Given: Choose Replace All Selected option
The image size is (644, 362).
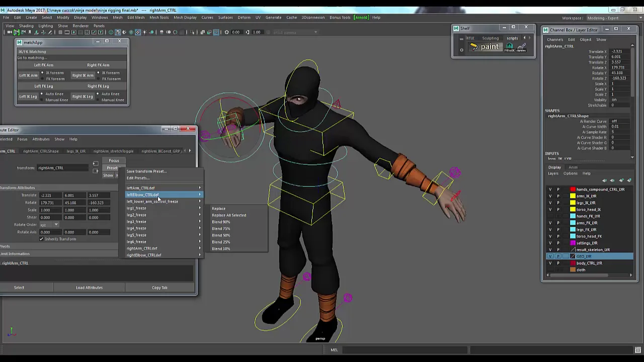Looking at the screenshot, I should click(229, 215).
